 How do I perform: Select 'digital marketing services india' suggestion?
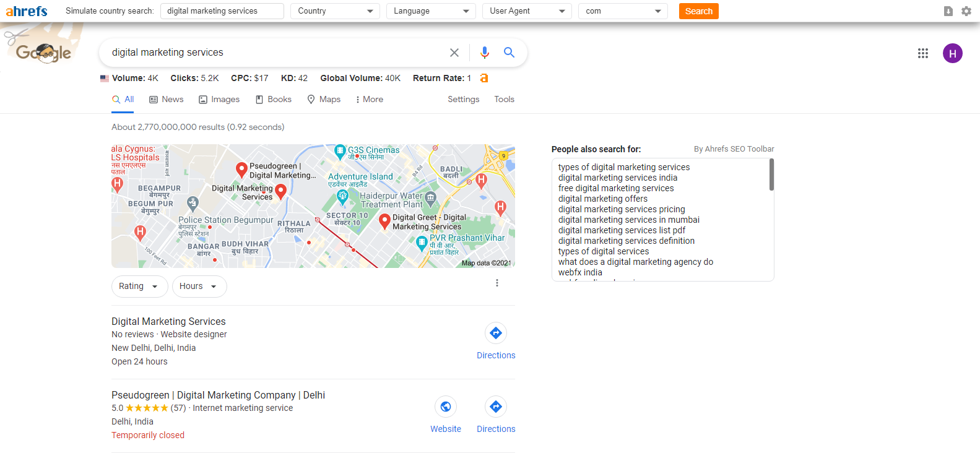618,178
